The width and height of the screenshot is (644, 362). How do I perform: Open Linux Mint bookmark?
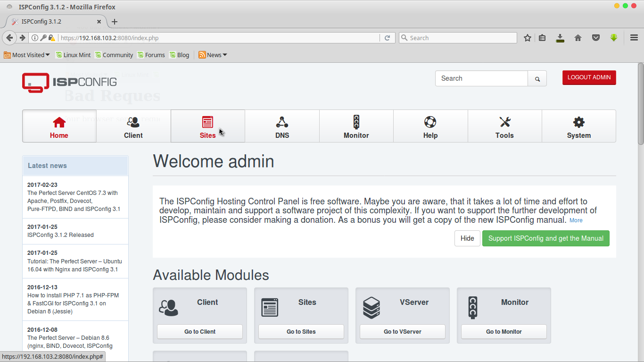click(x=73, y=55)
